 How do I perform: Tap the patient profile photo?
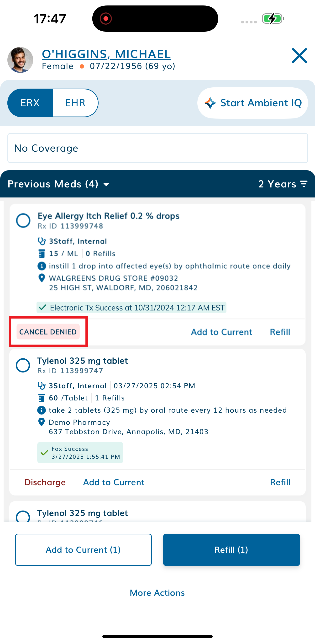pyautogui.click(x=20, y=60)
